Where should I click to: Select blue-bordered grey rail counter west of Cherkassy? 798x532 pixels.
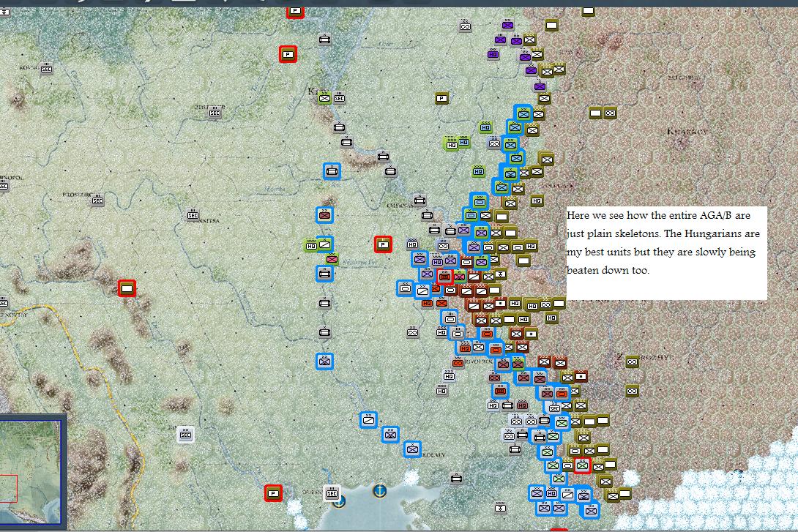(x=332, y=171)
